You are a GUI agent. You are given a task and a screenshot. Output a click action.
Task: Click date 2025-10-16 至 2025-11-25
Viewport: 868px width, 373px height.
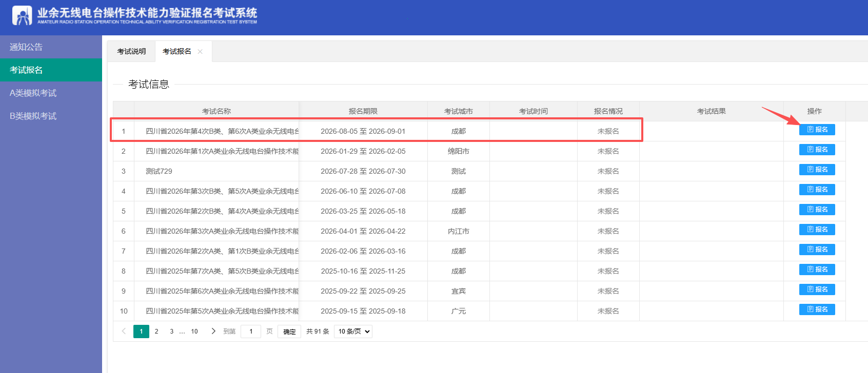(x=363, y=271)
